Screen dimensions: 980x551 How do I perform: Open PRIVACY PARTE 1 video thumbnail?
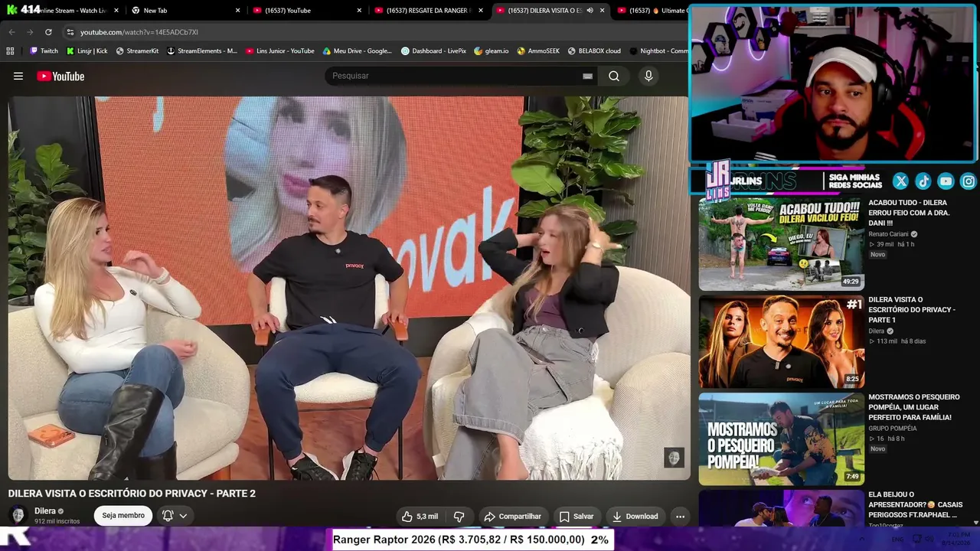[x=781, y=341]
